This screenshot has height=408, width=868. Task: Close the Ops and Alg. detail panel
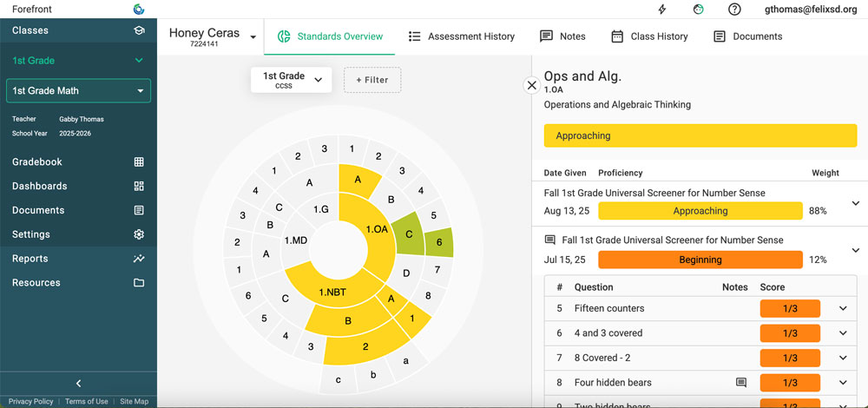pos(531,85)
